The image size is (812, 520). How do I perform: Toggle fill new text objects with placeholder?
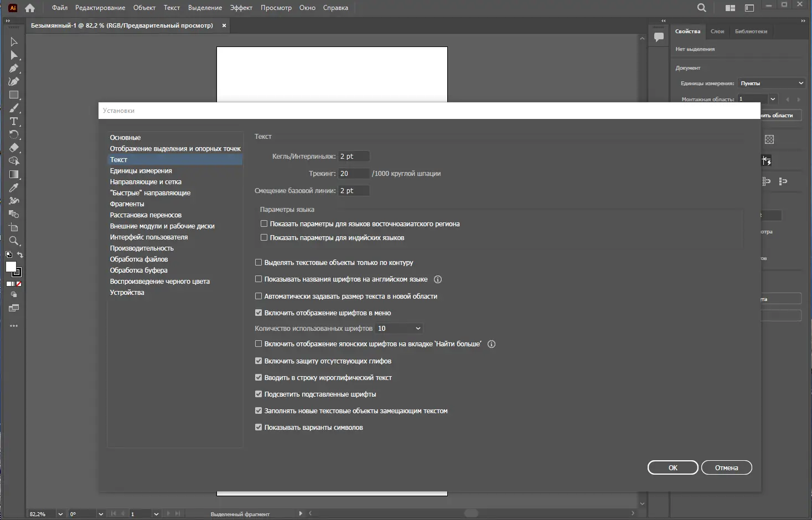(258, 411)
